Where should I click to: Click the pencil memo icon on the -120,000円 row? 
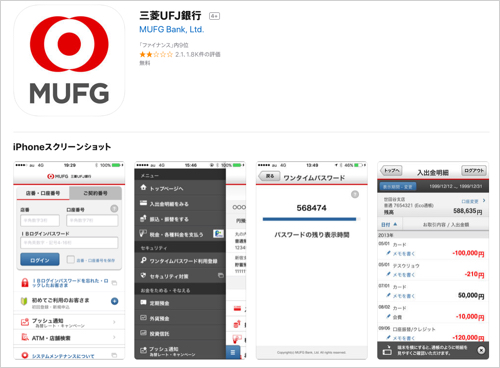pos(388,337)
